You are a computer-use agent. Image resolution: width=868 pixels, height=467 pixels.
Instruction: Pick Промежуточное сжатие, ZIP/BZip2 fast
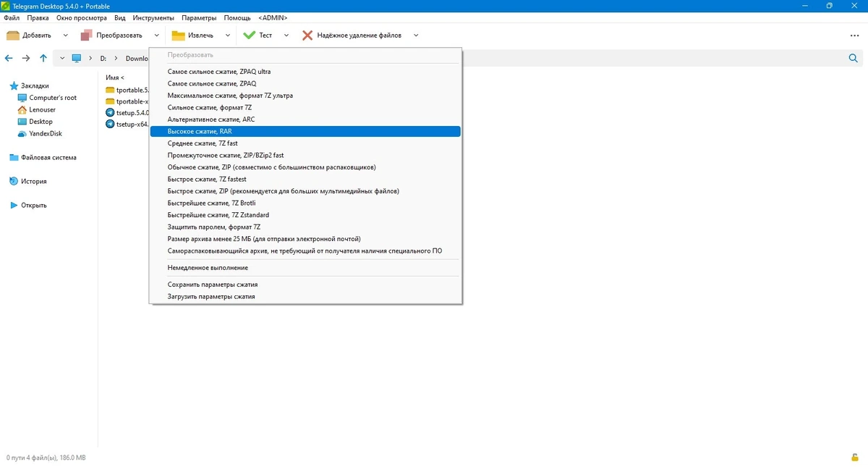click(305, 155)
